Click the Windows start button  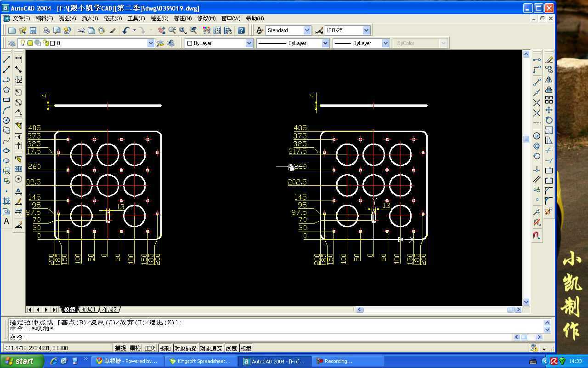tap(22, 361)
